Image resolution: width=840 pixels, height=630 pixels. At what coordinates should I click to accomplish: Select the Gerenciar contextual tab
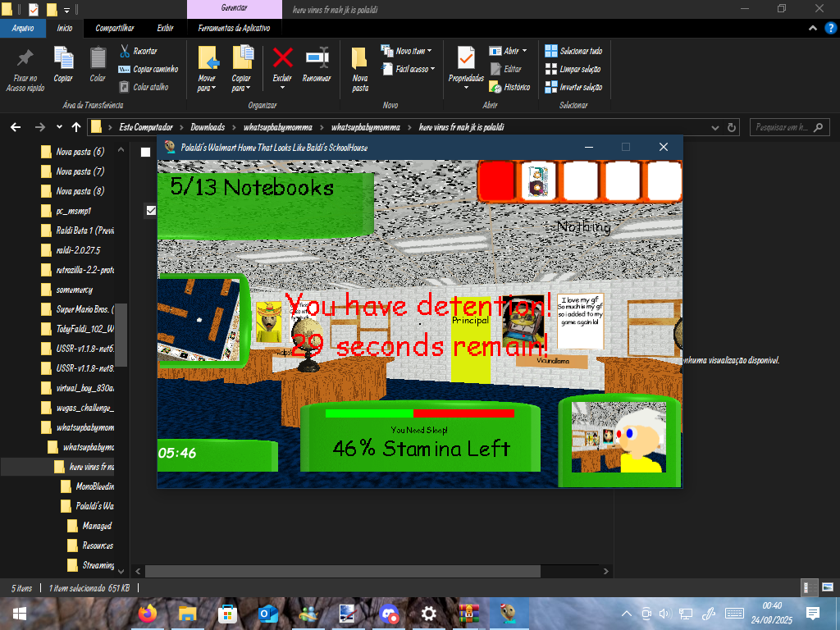coord(234,8)
